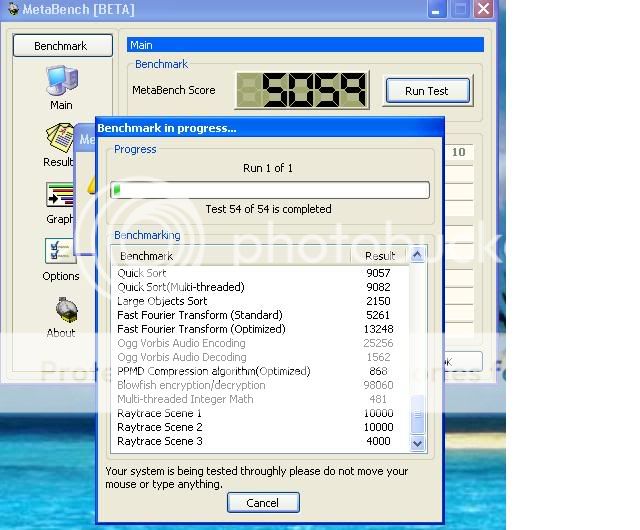This screenshot has width=640, height=530.
Task: Select the Quick Sort benchmark row
Action: tap(142, 273)
